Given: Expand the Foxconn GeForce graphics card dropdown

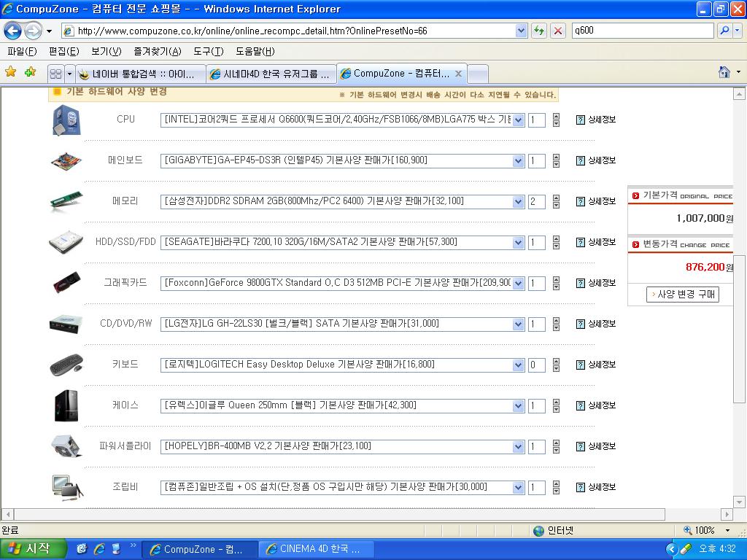Looking at the screenshot, I should [519, 284].
